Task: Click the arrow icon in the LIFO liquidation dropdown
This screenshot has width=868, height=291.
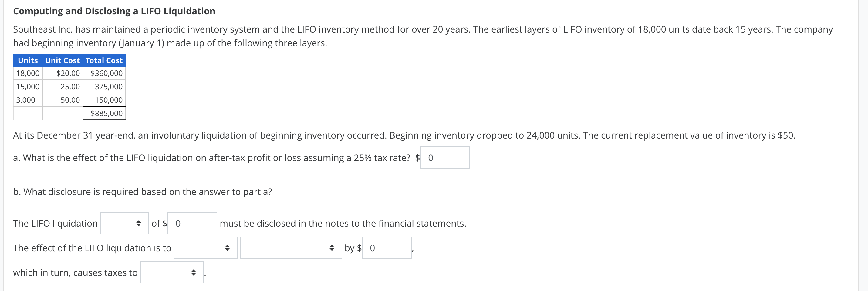Action: (x=139, y=223)
